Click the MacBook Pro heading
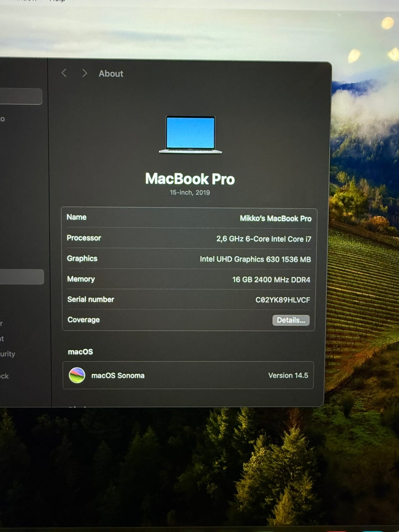Viewport: 399px width, 532px height. [x=190, y=179]
